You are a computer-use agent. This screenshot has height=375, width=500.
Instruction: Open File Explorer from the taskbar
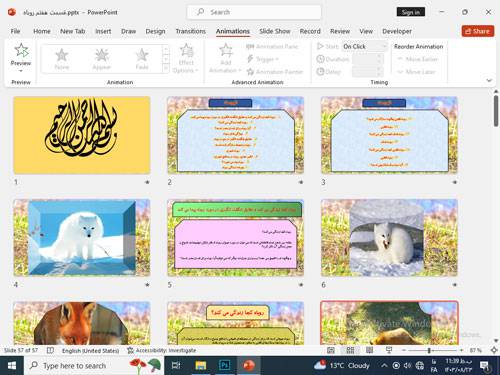point(201,366)
